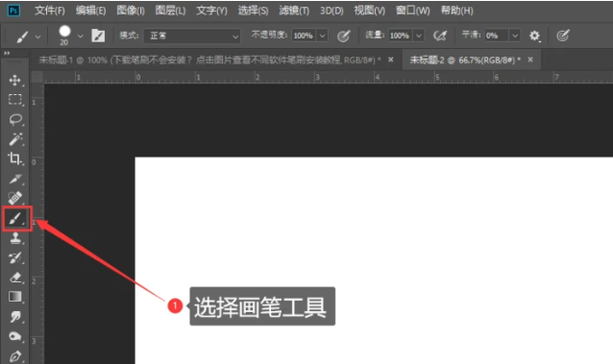Open opacity 不透明度 slider dropdown arrow

322,36
